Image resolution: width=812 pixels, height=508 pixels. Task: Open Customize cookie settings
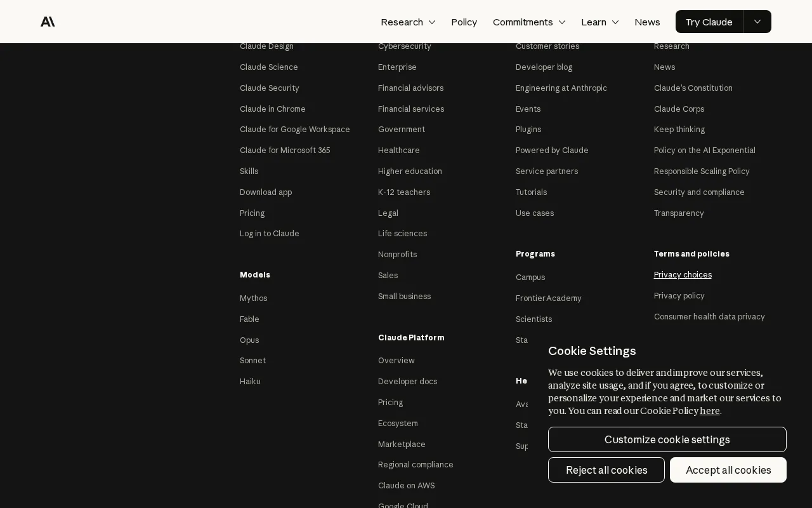pos(667,439)
